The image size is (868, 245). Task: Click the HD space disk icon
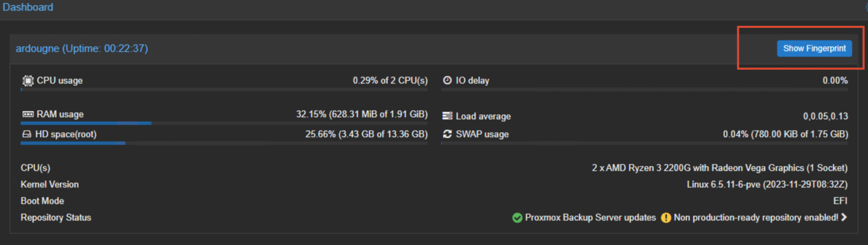pyautogui.click(x=27, y=134)
